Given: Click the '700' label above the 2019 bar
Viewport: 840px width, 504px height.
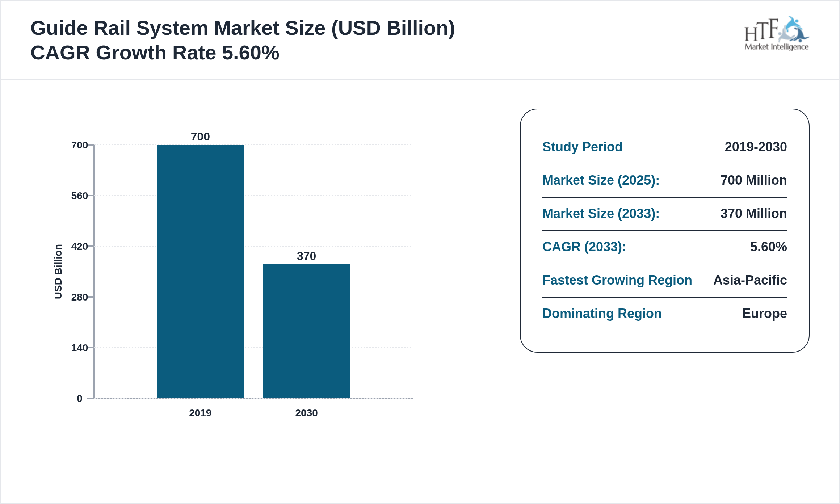Looking at the screenshot, I should pyautogui.click(x=200, y=136).
